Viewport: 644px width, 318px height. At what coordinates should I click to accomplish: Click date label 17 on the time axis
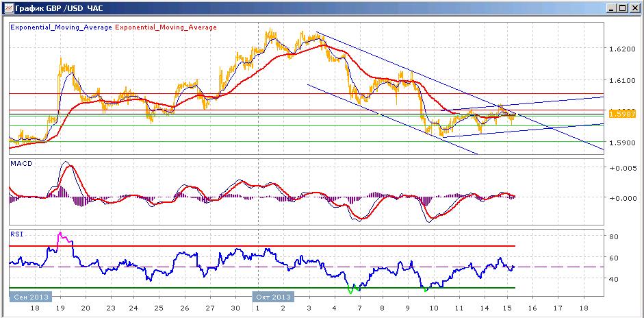pyautogui.click(x=557, y=308)
